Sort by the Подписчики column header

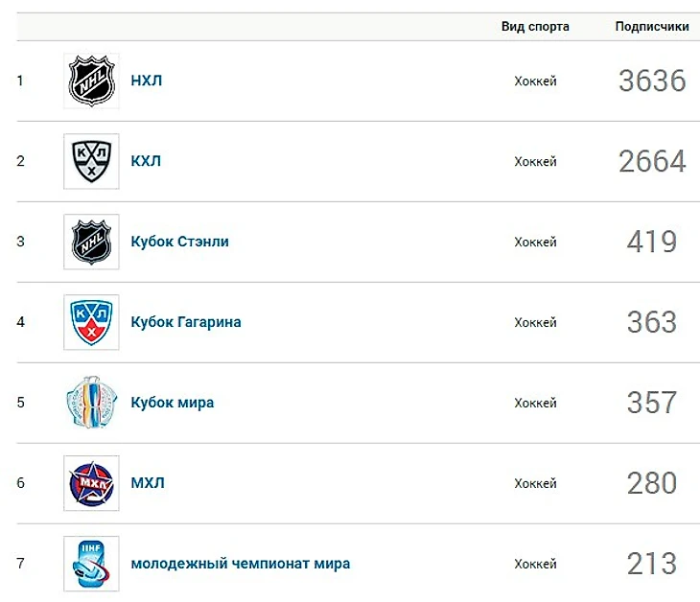click(652, 27)
